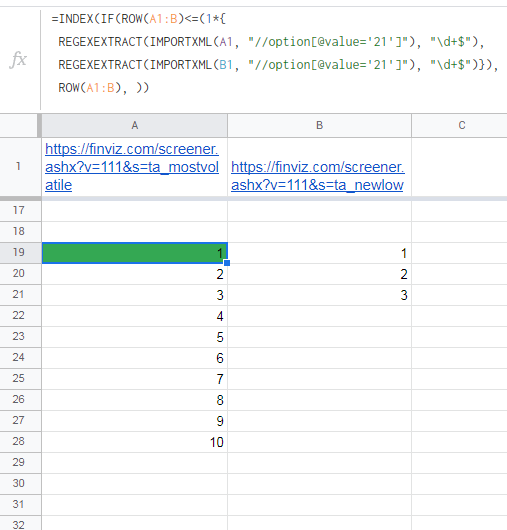Select column B header
Image resolution: width=507 pixels, height=530 pixels.
coord(319,125)
